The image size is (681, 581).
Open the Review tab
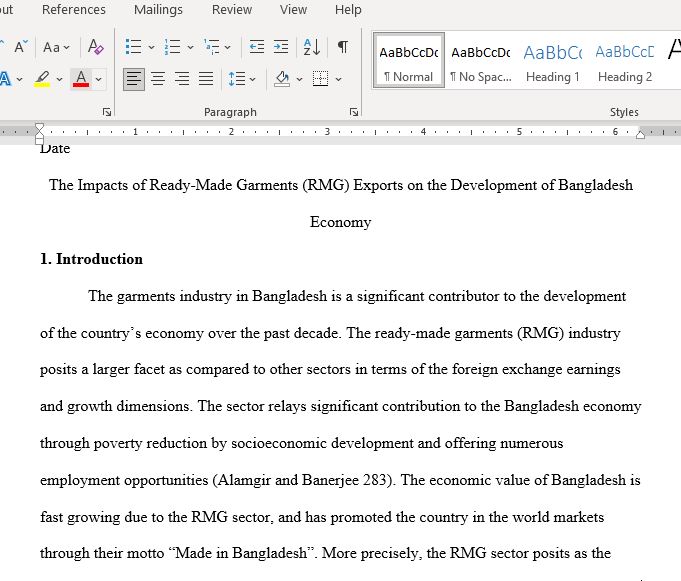tap(231, 10)
